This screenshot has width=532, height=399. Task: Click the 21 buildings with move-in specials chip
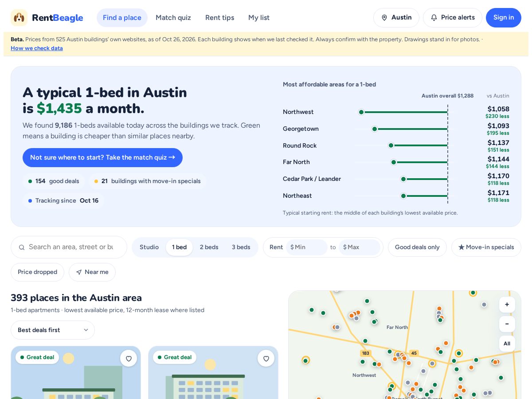coord(148,181)
